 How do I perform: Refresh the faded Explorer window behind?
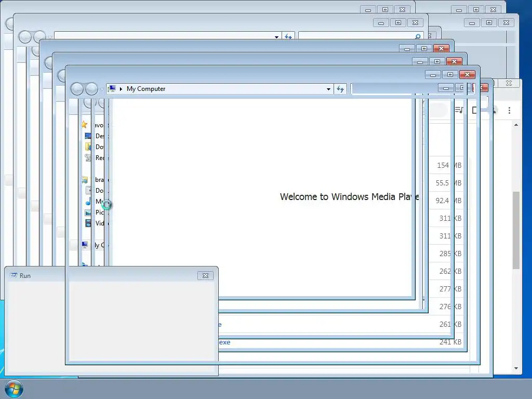tap(288, 36)
